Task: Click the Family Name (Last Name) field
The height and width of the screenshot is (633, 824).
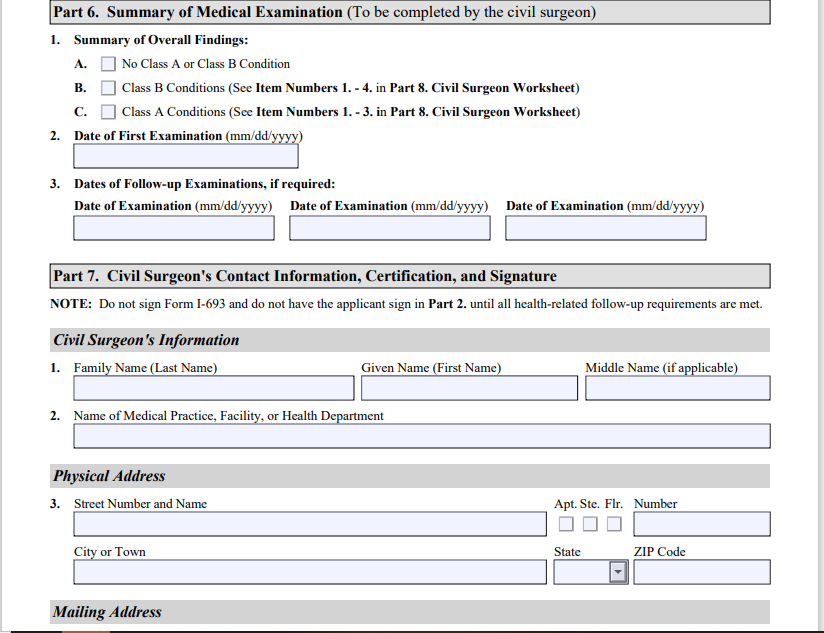Action: tap(214, 388)
